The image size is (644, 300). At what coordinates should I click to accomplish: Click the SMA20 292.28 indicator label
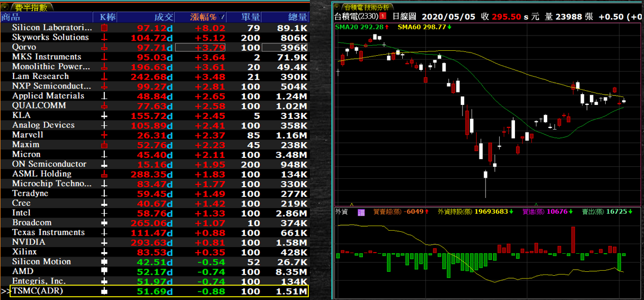pos(362,27)
